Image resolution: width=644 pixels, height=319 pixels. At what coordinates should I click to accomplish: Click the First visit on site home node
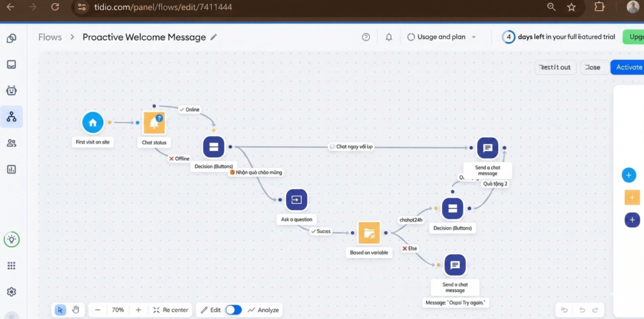coord(92,123)
